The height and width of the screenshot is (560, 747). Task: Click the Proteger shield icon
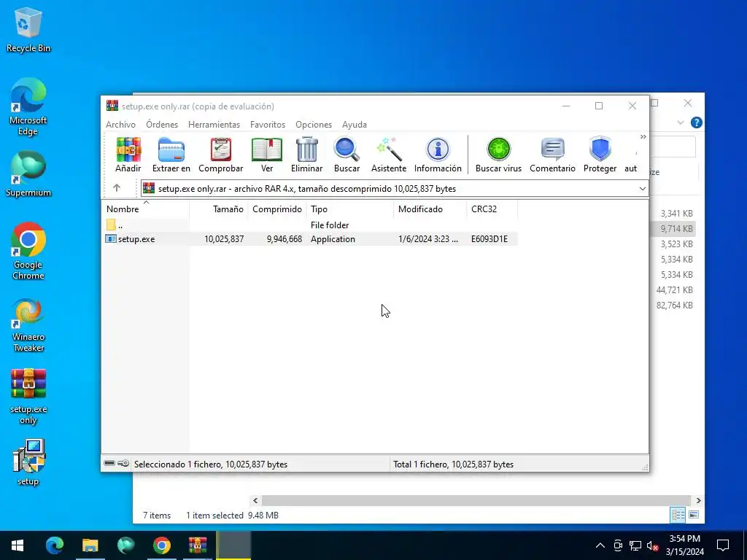(x=600, y=155)
